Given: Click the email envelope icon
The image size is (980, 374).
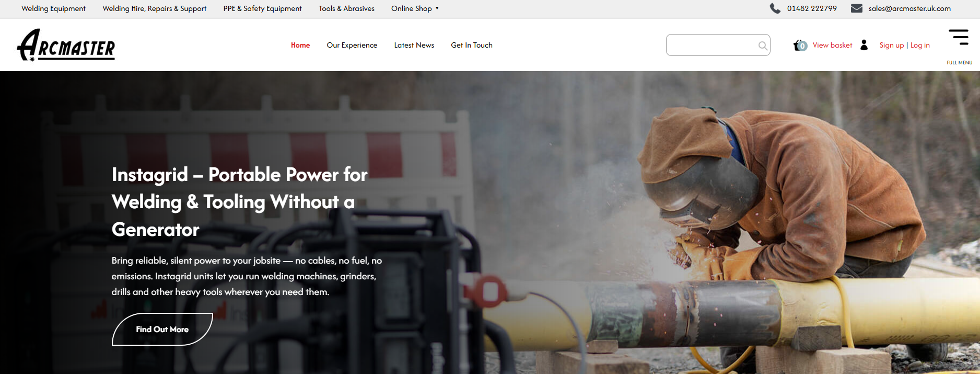Looking at the screenshot, I should 856,8.
